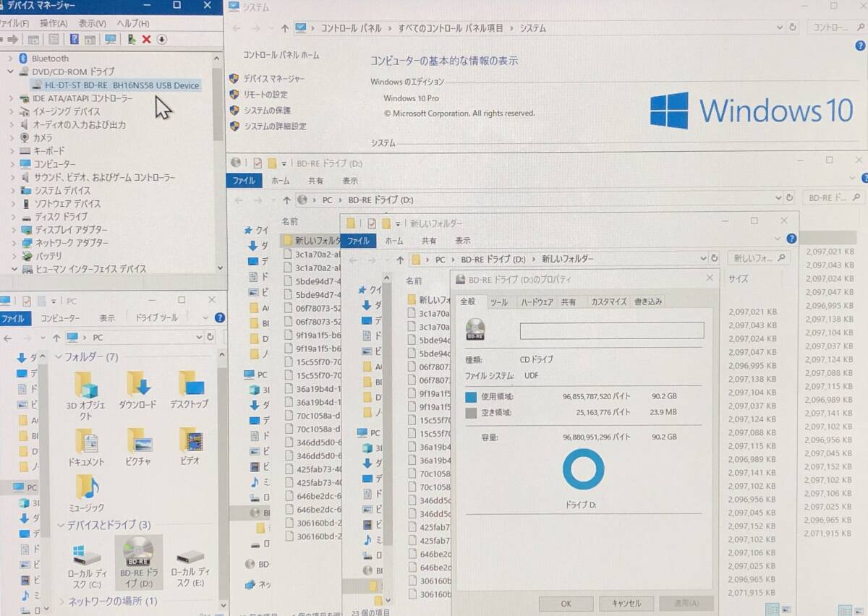Open 共有 tab in properties dialog
This screenshot has width=868, height=616.
(x=569, y=301)
